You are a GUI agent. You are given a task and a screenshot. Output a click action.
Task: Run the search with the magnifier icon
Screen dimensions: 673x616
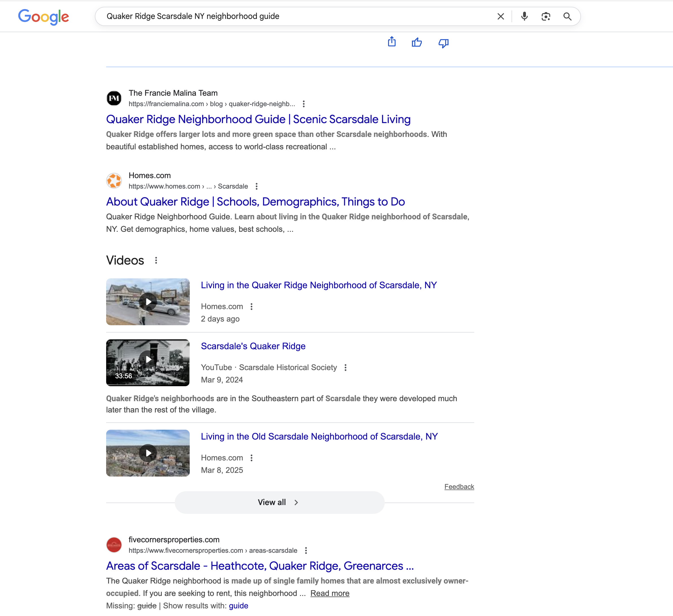pos(567,16)
